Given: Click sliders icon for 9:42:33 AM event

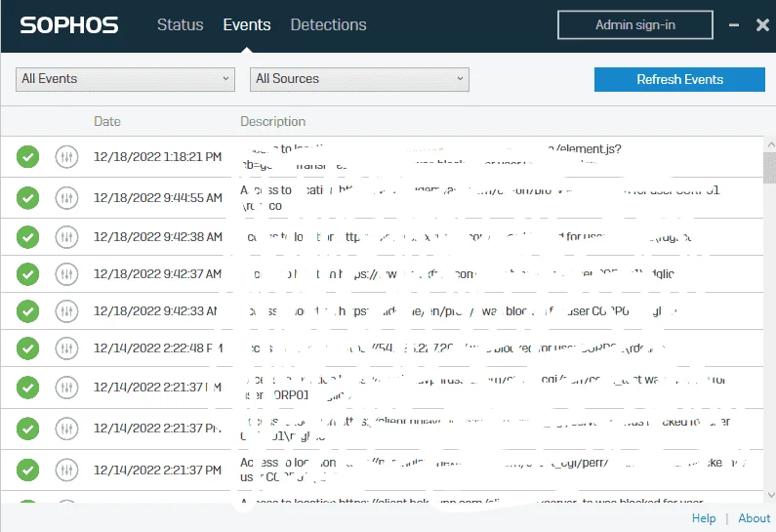Looking at the screenshot, I should (x=66, y=311).
